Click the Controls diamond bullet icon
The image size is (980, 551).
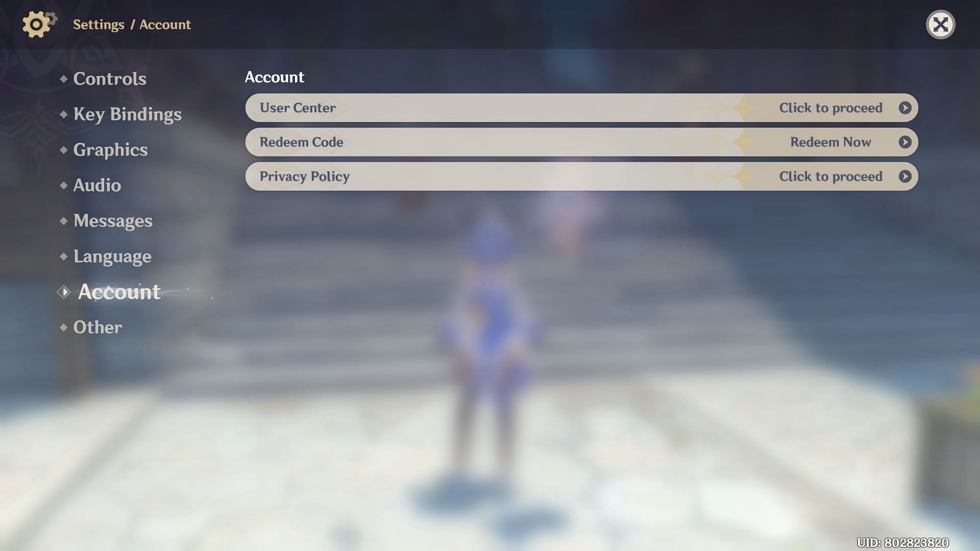[x=63, y=78]
